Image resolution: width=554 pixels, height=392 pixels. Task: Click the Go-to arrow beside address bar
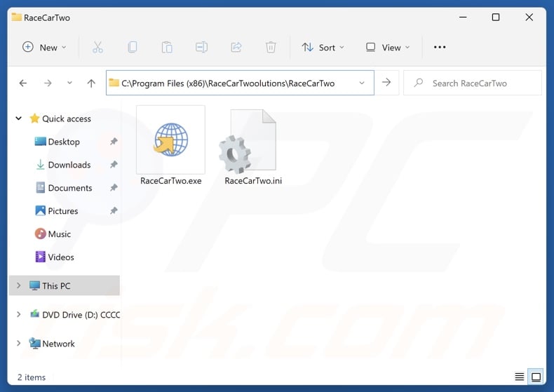pyautogui.click(x=386, y=83)
